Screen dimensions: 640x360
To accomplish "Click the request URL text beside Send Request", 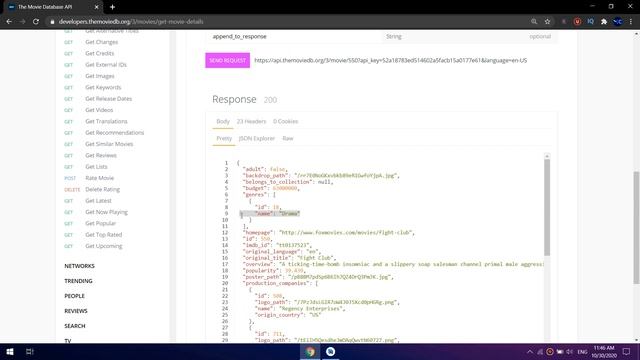I will point(391,60).
